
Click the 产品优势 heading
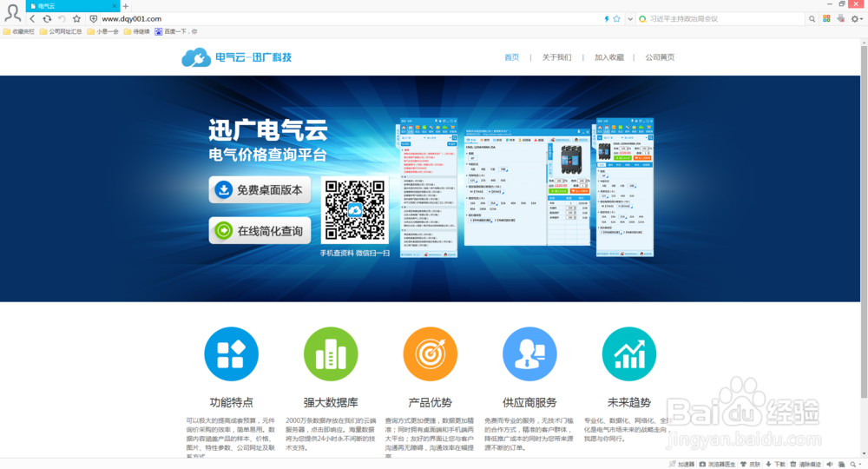pos(431,402)
